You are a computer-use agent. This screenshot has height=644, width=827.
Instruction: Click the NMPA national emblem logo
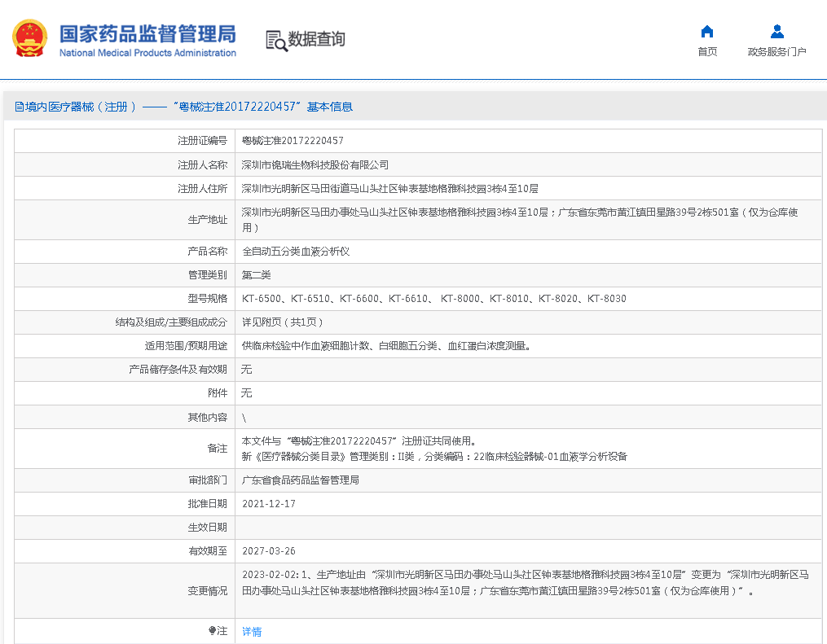30,37
